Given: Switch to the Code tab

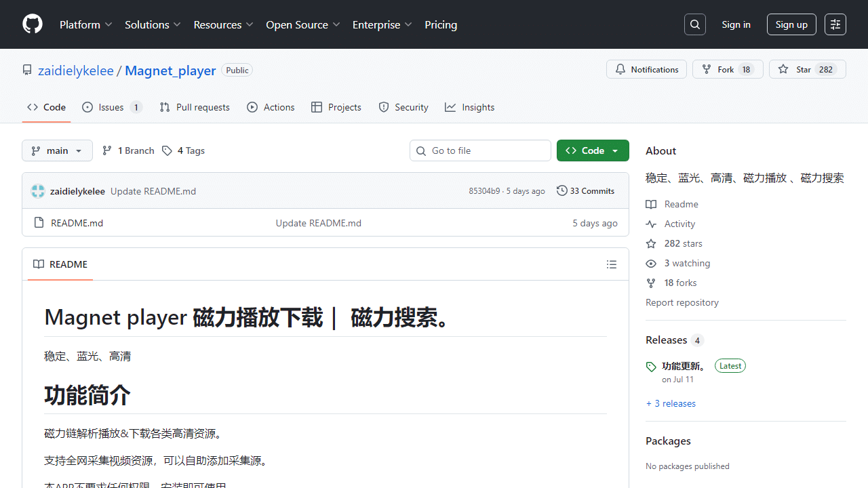Looking at the screenshot, I should click(46, 107).
